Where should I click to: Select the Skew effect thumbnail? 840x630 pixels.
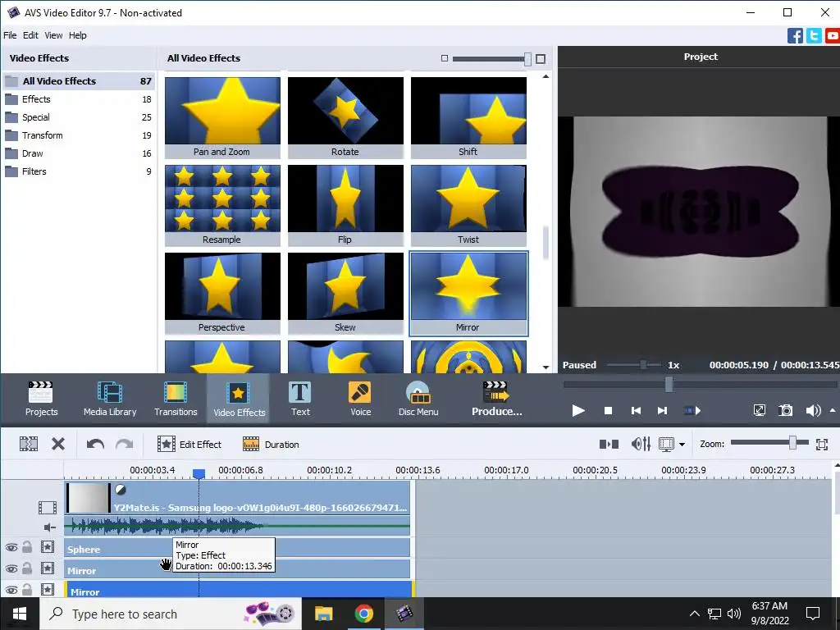click(345, 293)
